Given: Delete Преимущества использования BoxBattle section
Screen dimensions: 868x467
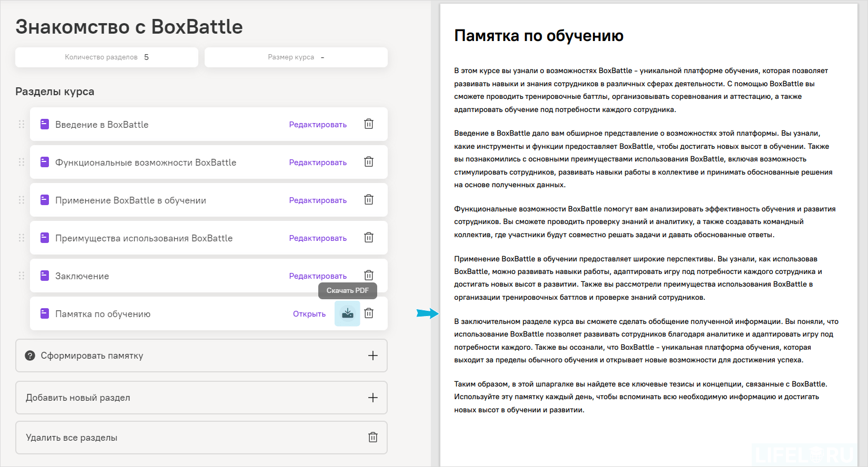Looking at the screenshot, I should pos(369,238).
